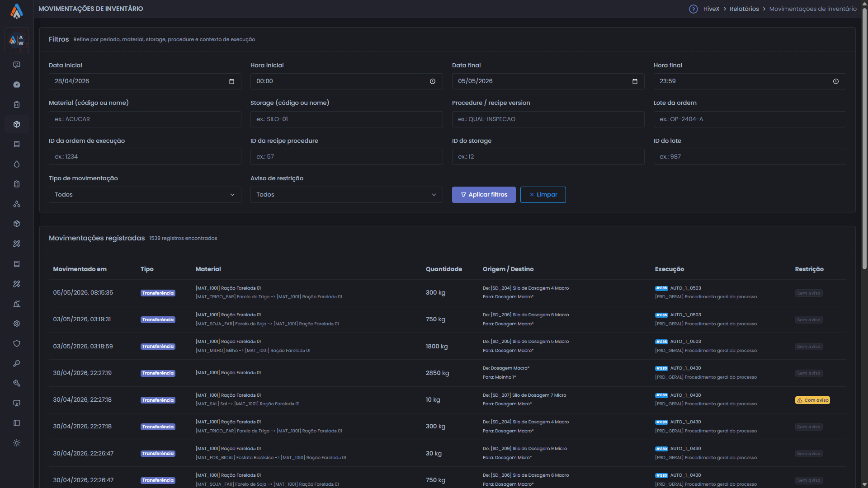Click Movimentações de inventário breadcrumb
The height and width of the screenshot is (488, 868).
pos(813,9)
